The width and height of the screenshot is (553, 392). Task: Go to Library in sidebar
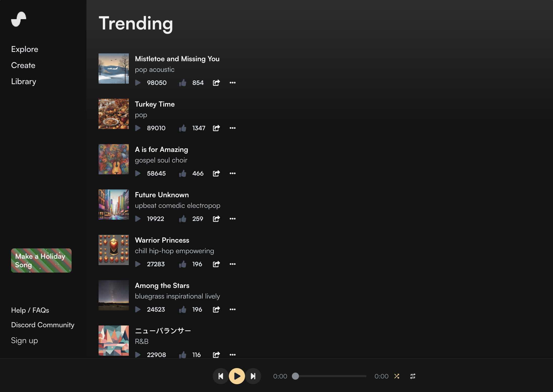click(24, 81)
